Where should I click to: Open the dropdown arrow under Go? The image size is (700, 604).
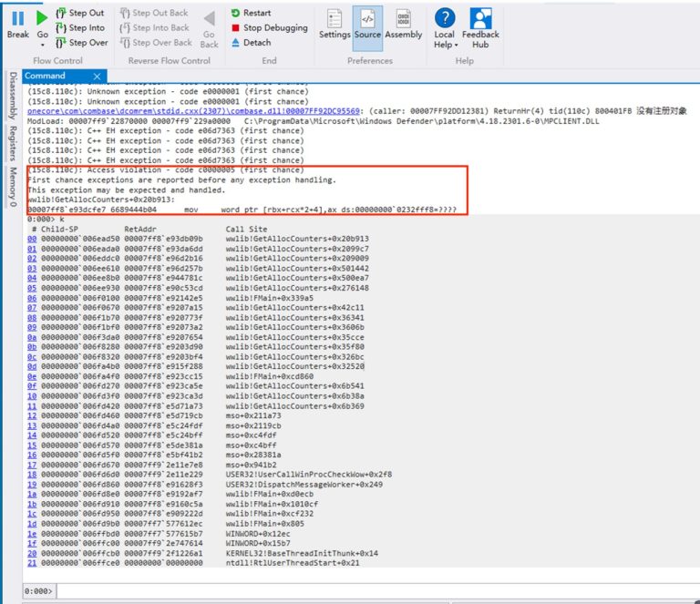42,45
